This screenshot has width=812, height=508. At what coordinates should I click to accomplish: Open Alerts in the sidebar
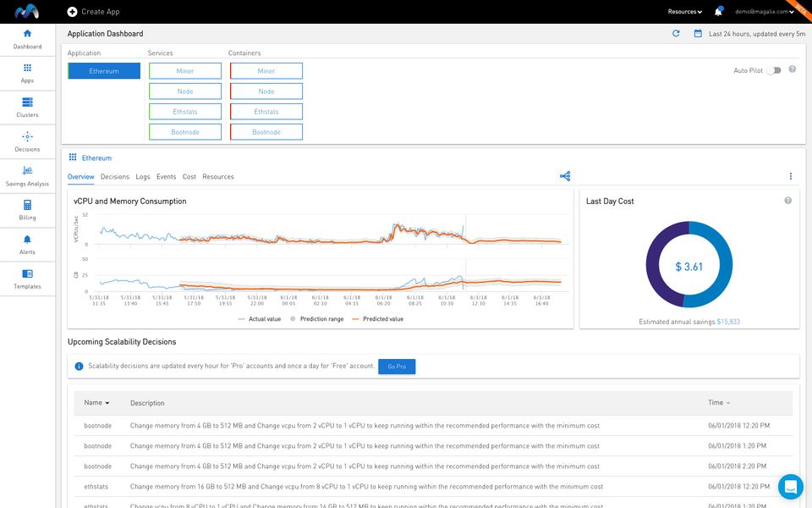(x=27, y=245)
